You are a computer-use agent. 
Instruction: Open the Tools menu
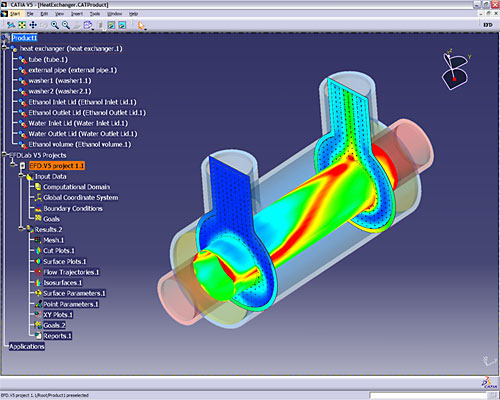[95, 14]
